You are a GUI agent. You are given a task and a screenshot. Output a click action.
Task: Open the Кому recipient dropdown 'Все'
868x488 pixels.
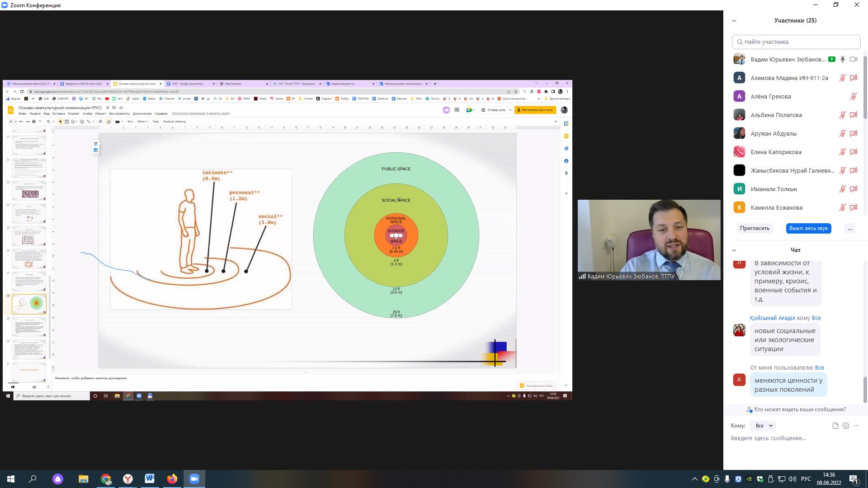[x=763, y=426]
